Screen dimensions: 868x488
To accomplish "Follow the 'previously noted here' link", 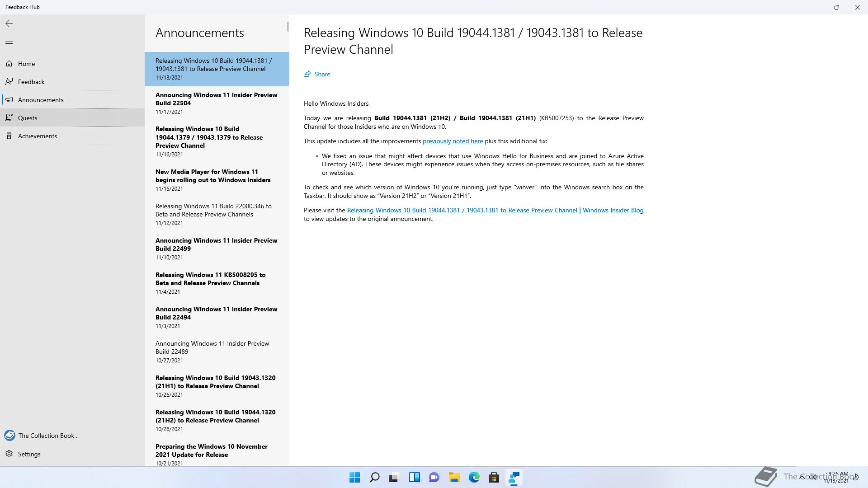I will tap(453, 141).
